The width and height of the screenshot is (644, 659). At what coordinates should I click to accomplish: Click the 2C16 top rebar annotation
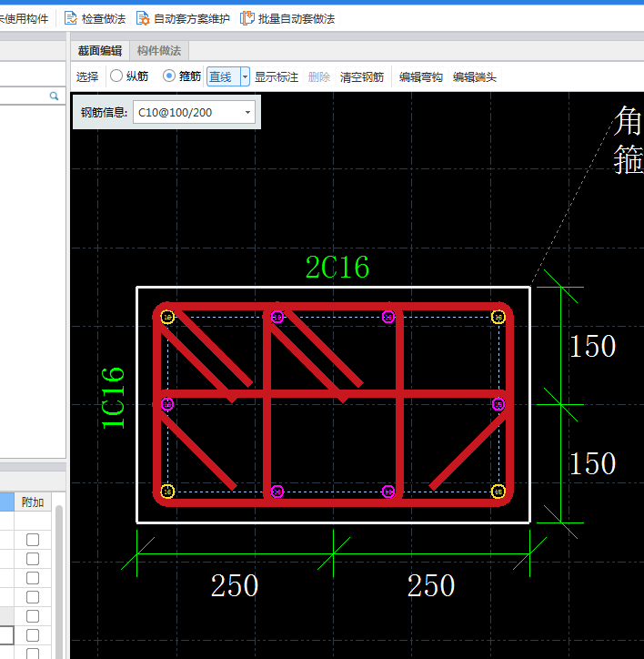point(337,268)
